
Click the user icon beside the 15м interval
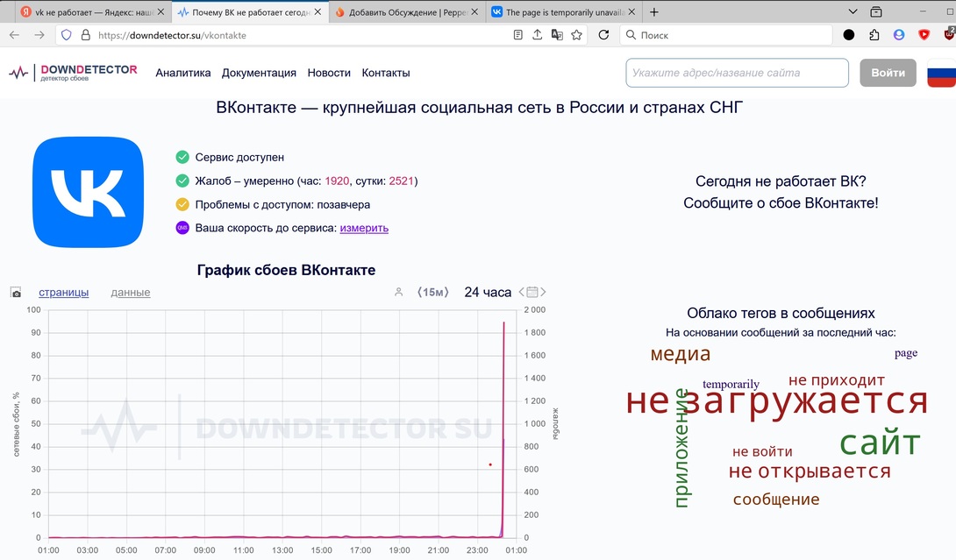(x=399, y=293)
